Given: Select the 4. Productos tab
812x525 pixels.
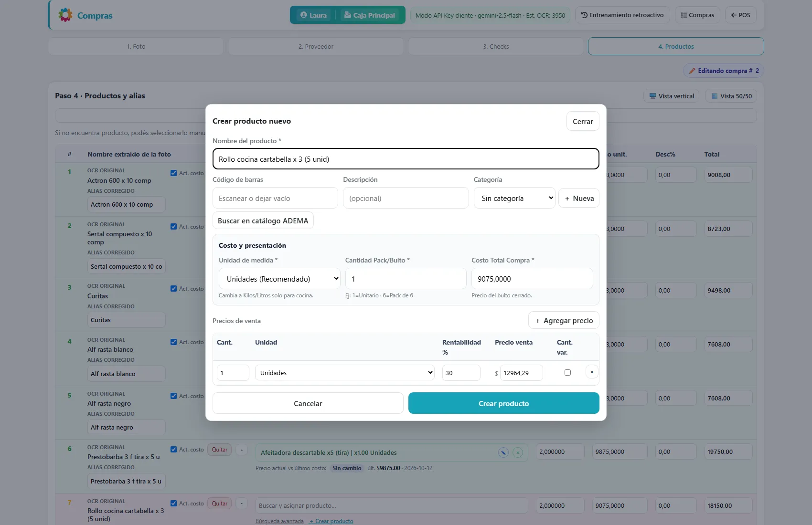Looking at the screenshot, I should tap(676, 46).
